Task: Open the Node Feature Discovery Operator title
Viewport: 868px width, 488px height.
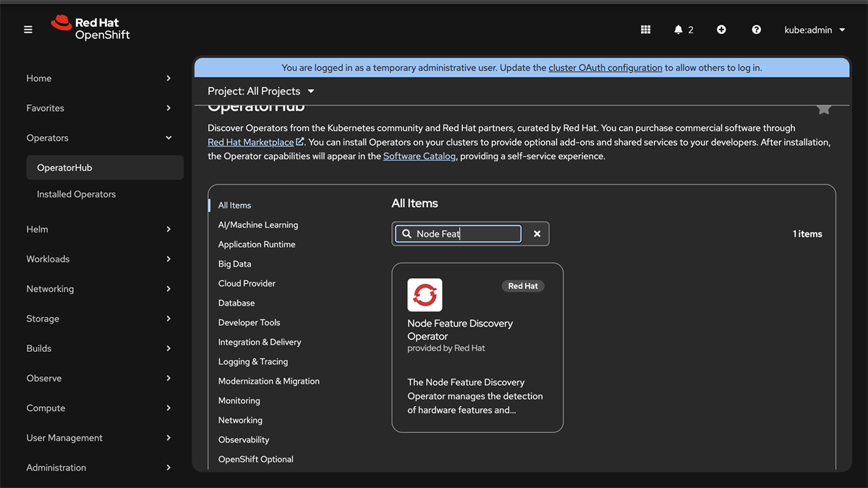Action: (x=460, y=329)
